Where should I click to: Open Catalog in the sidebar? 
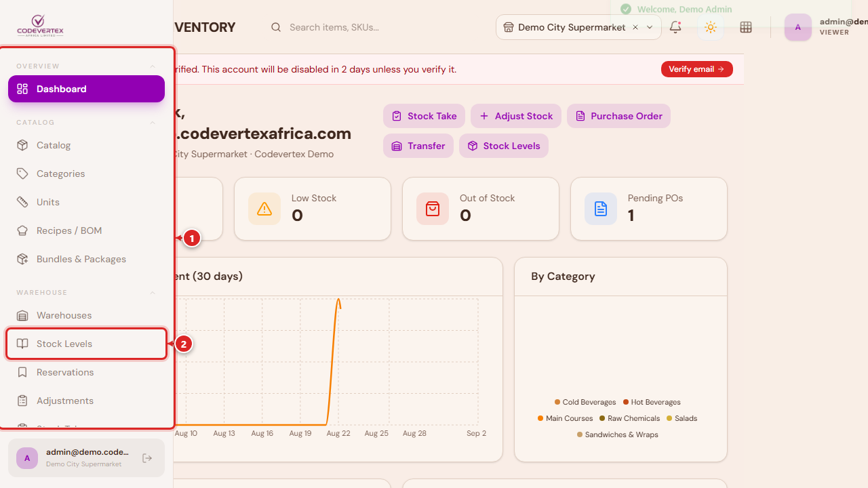point(86,145)
